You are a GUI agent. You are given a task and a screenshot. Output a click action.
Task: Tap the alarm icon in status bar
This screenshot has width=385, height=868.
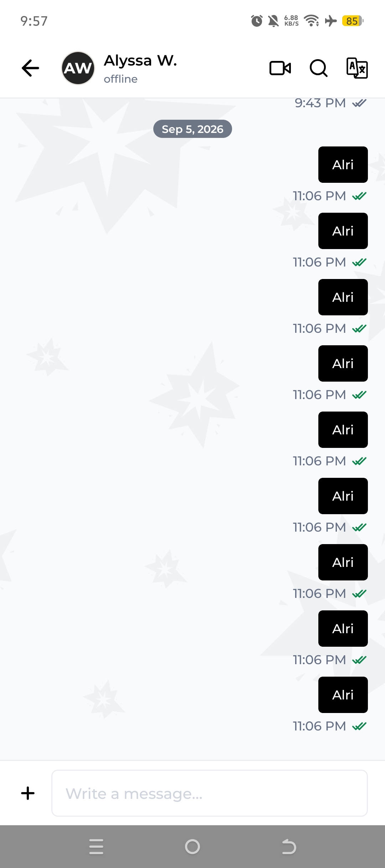(x=257, y=21)
